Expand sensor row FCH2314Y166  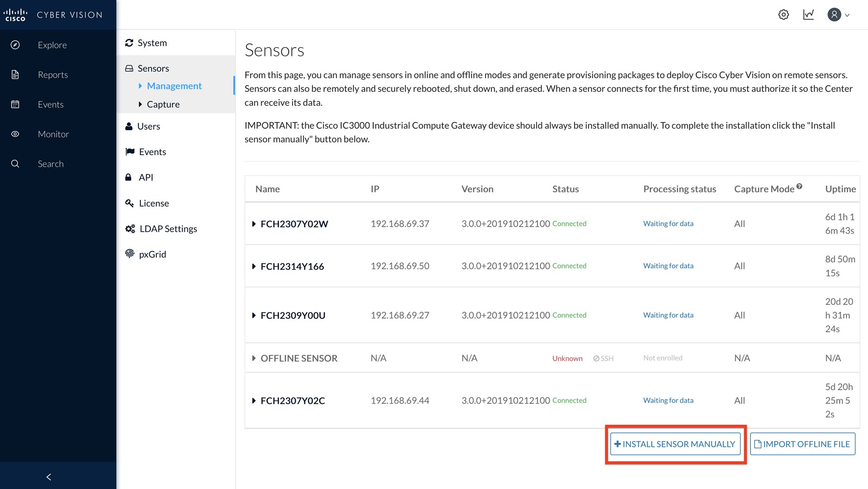[254, 266]
